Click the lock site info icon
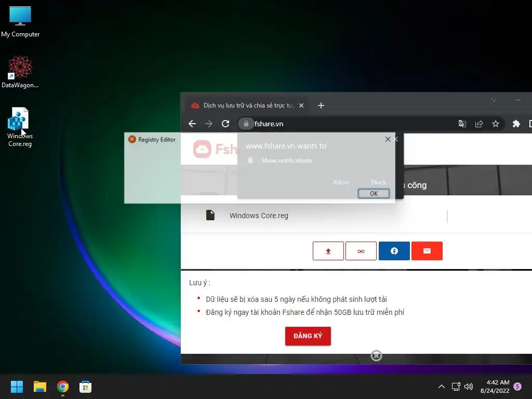This screenshot has width=532, height=399. point(246,124)
